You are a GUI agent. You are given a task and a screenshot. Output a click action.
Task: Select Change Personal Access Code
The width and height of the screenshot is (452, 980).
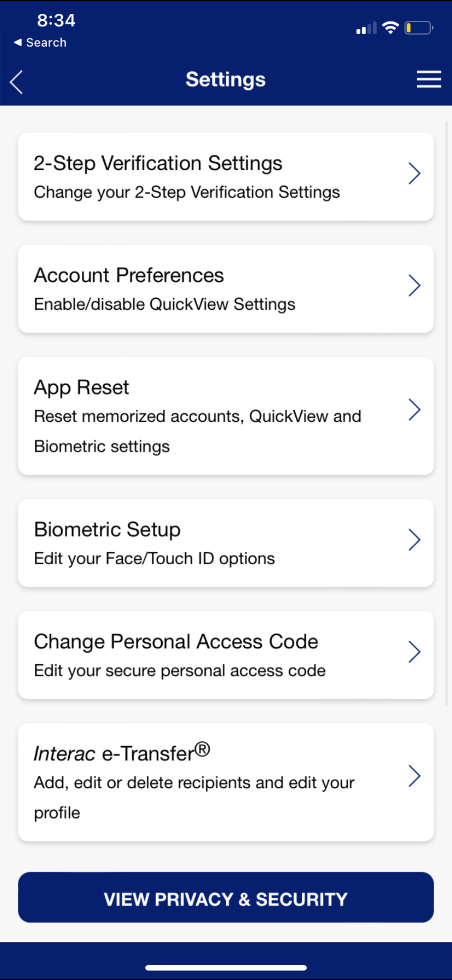[x=226, y=655]
